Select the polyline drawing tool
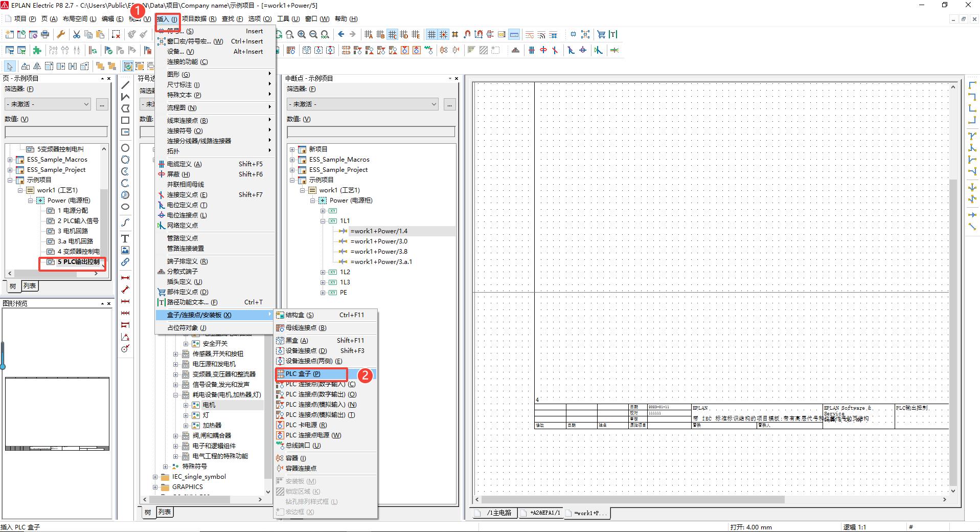980x532 pixels. [x=125, y=97]
